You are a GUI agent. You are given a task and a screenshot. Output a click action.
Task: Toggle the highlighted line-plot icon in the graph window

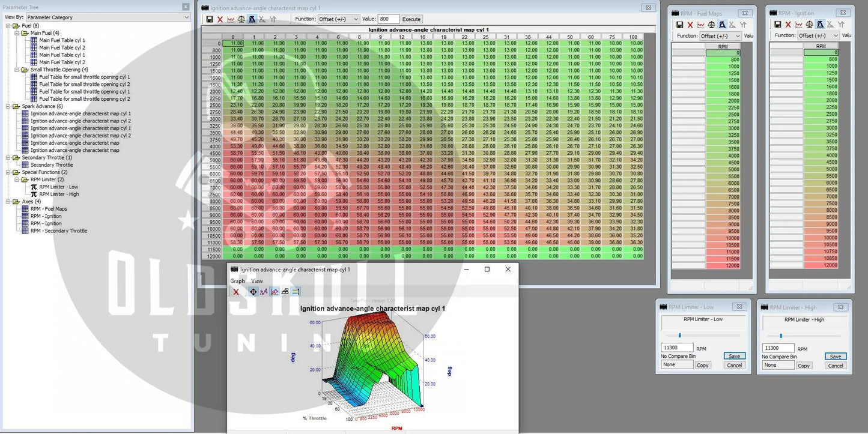pos(275,292)
